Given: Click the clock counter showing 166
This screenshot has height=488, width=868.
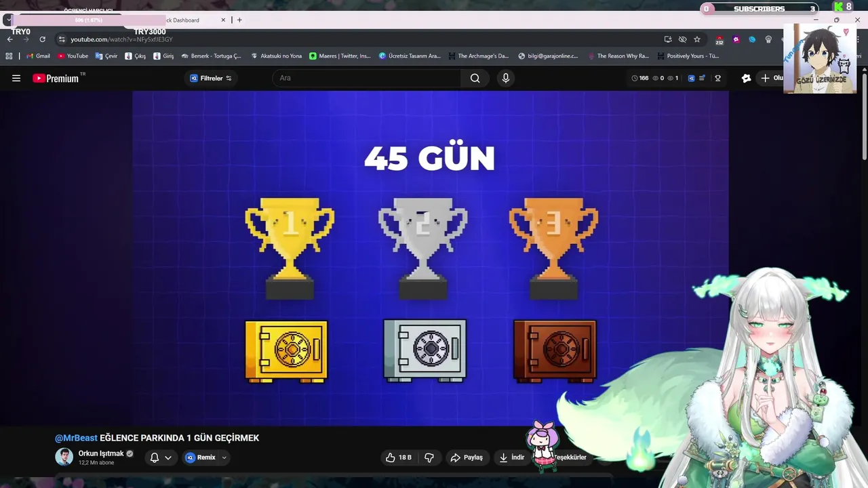Looking at the screenshot, I should [x=639, y=78].
